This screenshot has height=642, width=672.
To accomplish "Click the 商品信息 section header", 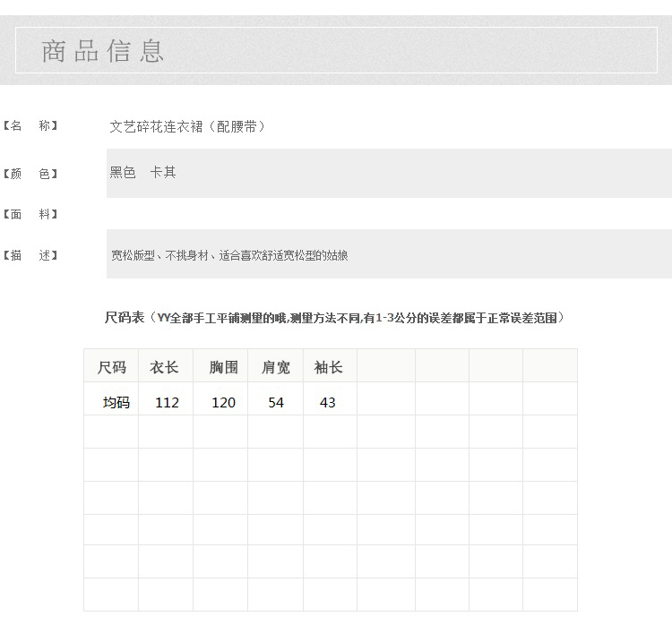I will coord(103,51).
